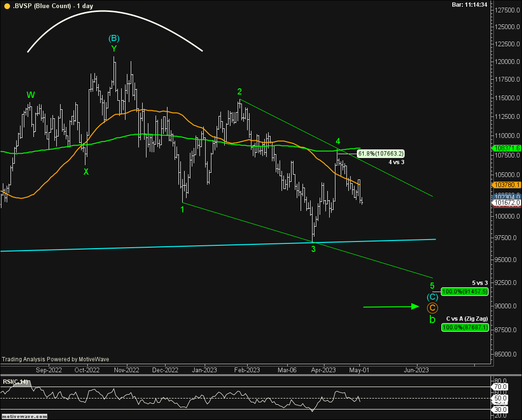522x420 pixels.
Task: Click the RSI 30.0 oversold level tag
Action: click(500, 409)
